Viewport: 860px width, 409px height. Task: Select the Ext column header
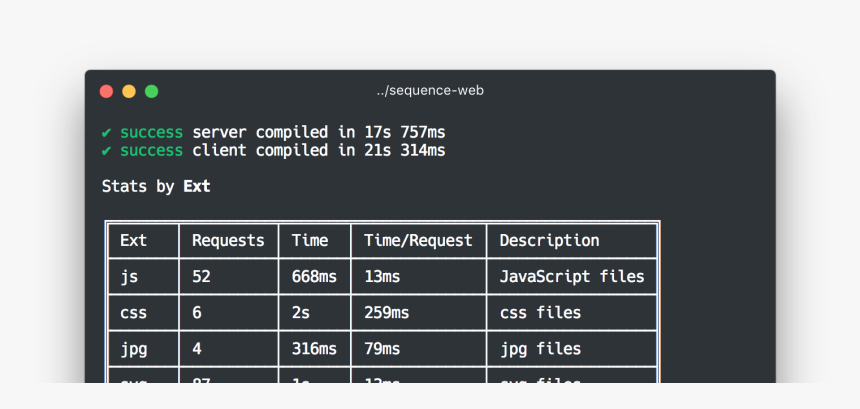(134, 241)
